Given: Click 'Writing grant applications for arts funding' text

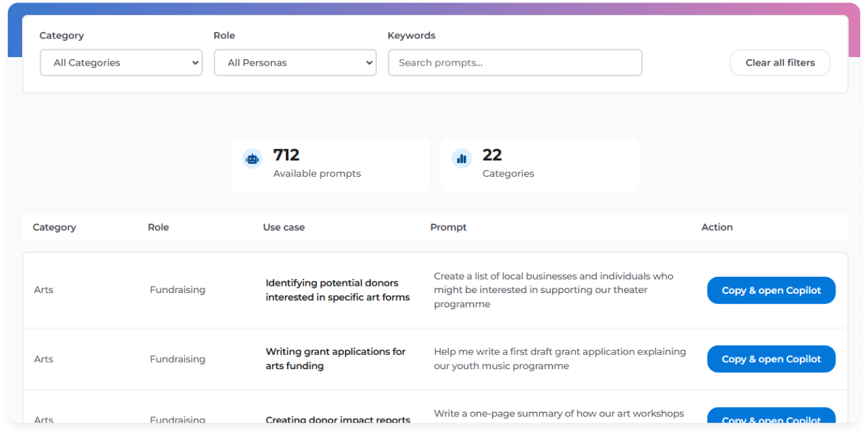Looking at the screenshot, I should [x=335, y=359].
